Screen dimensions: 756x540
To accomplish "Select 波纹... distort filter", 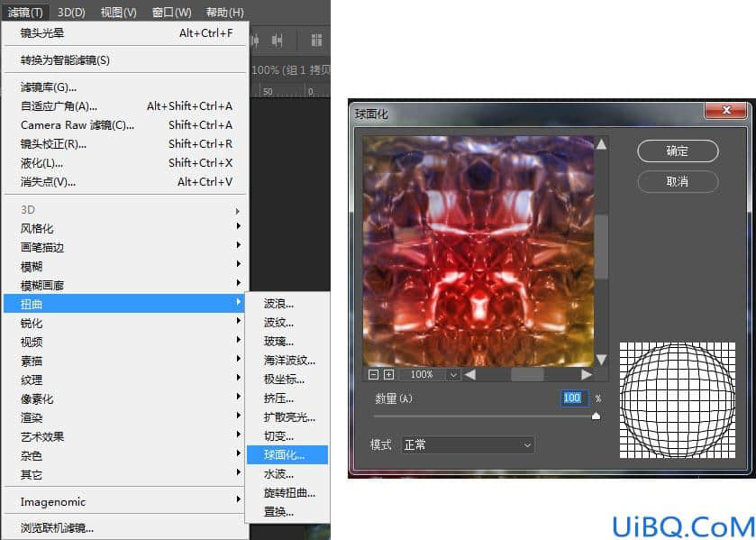I will pos(287,323).
